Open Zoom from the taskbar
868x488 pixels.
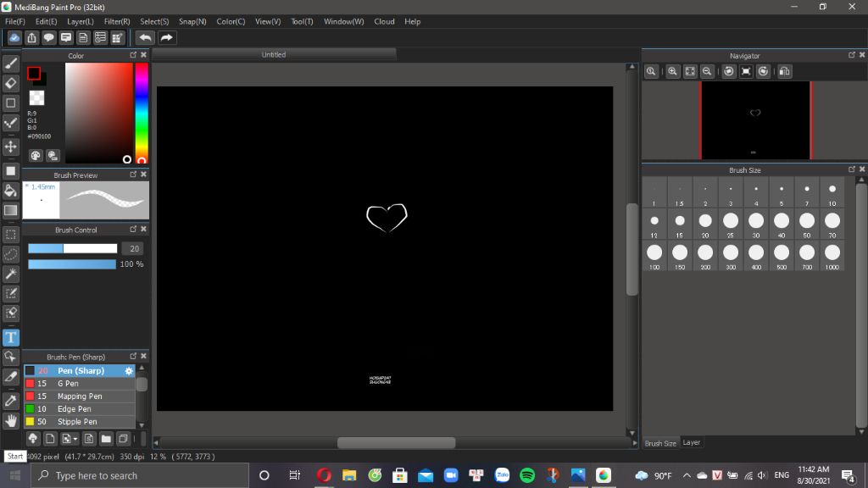coord(451,475)
